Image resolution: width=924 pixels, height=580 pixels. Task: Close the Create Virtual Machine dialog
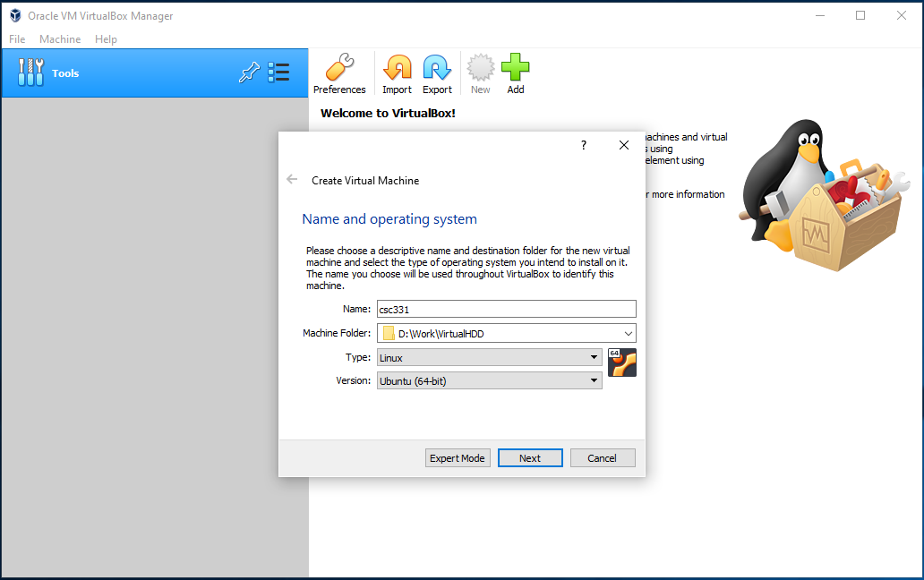pyautogui.click(x=624, y=145)
